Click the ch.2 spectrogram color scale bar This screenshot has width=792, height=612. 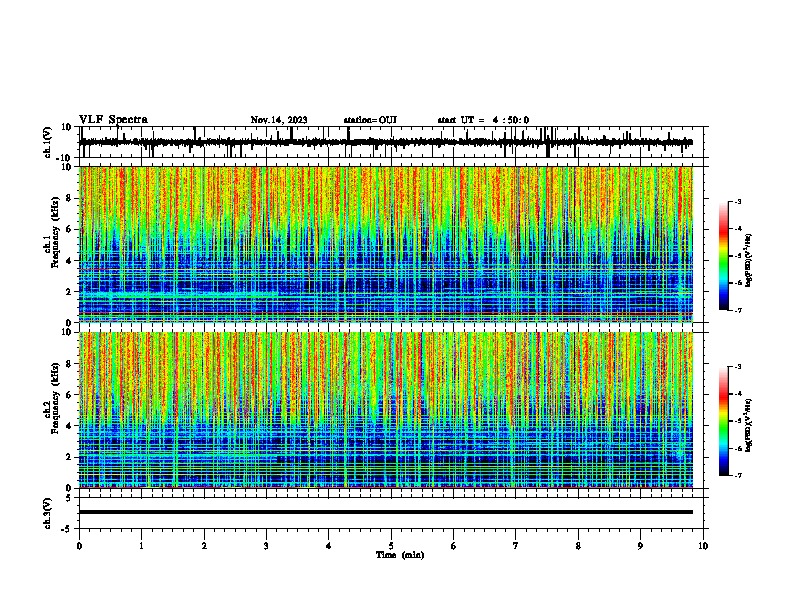pyautogui.click(x=724, y=421)
